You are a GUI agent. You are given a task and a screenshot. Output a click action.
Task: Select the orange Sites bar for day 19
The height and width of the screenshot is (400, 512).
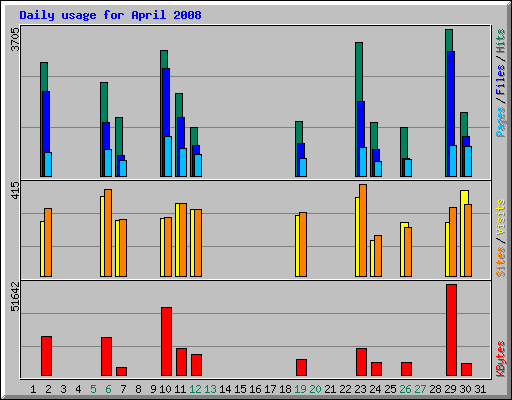point(303,244)
